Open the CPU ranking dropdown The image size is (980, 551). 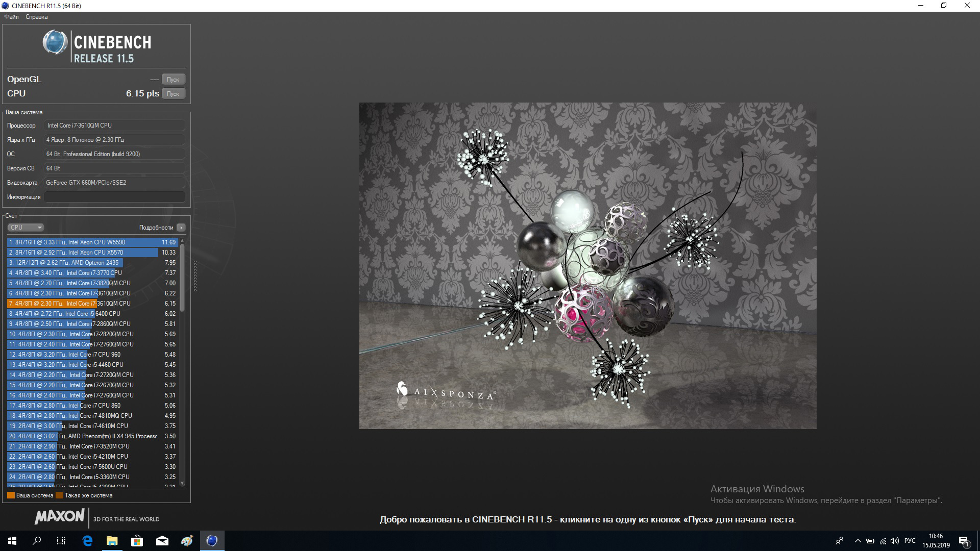click(26, 228)
